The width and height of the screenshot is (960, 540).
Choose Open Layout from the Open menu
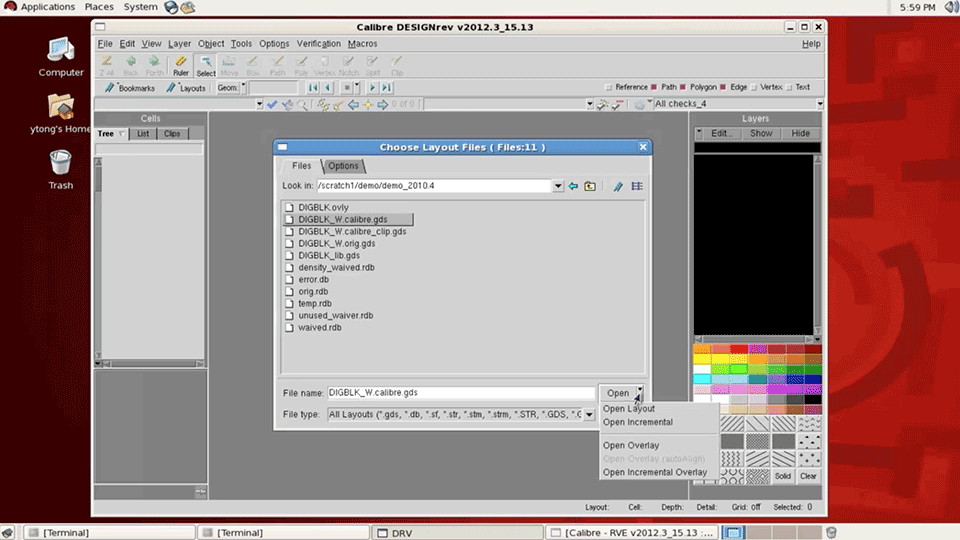coord(629,409)
